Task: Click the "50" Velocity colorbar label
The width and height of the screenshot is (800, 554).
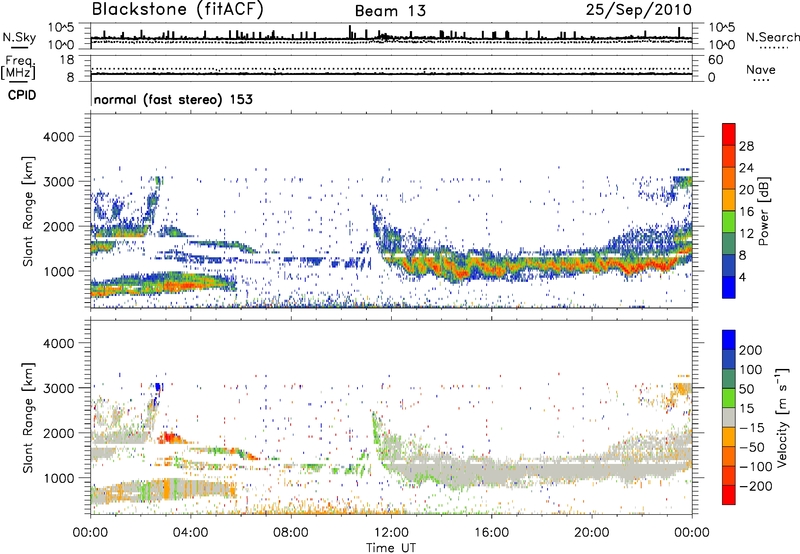Action: coord(746,389)
